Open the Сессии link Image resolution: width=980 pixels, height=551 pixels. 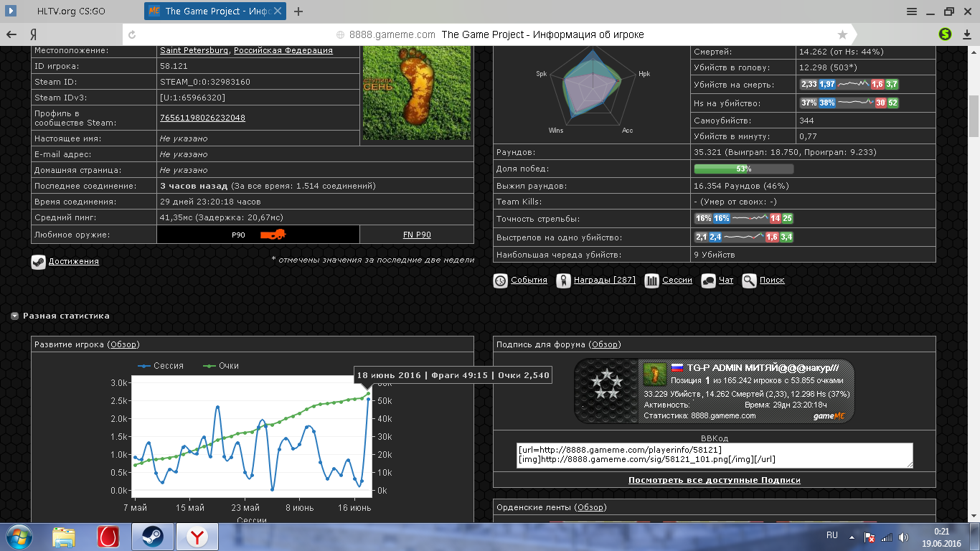677,281
